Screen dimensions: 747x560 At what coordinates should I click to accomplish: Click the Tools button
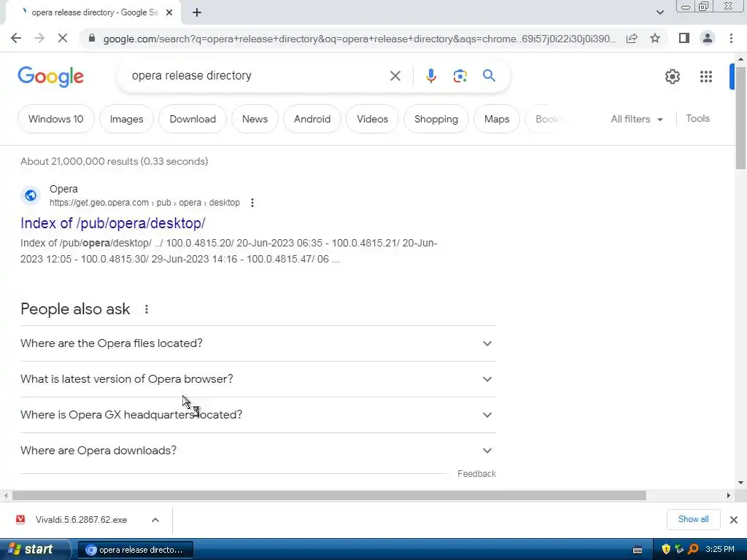coord(697,119)
